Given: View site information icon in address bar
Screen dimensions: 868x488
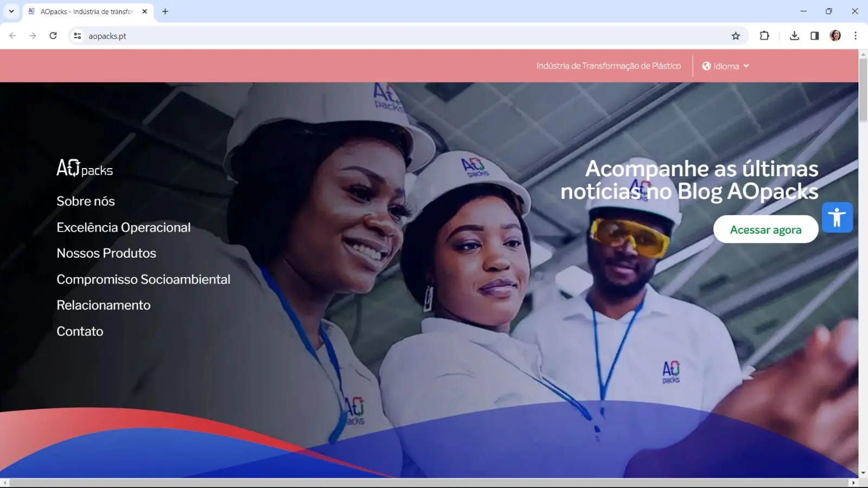Looking at the screenshot, I should tap(78, 36).
